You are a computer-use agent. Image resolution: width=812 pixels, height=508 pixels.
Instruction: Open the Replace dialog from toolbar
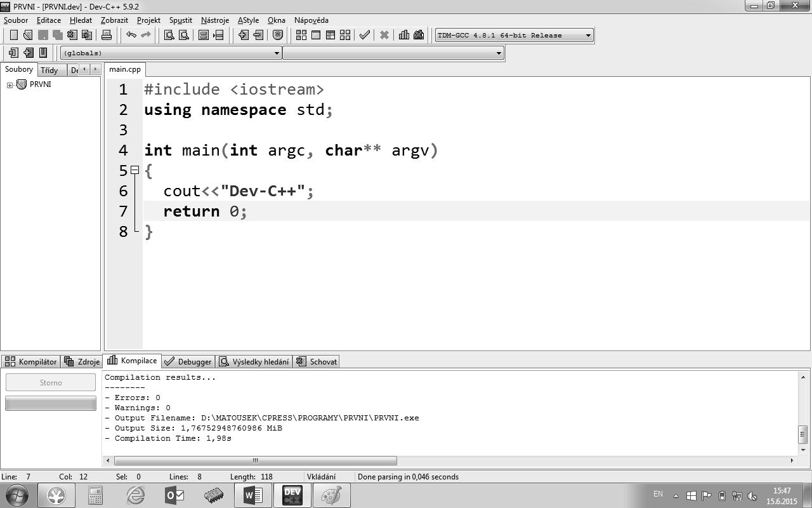184,35
